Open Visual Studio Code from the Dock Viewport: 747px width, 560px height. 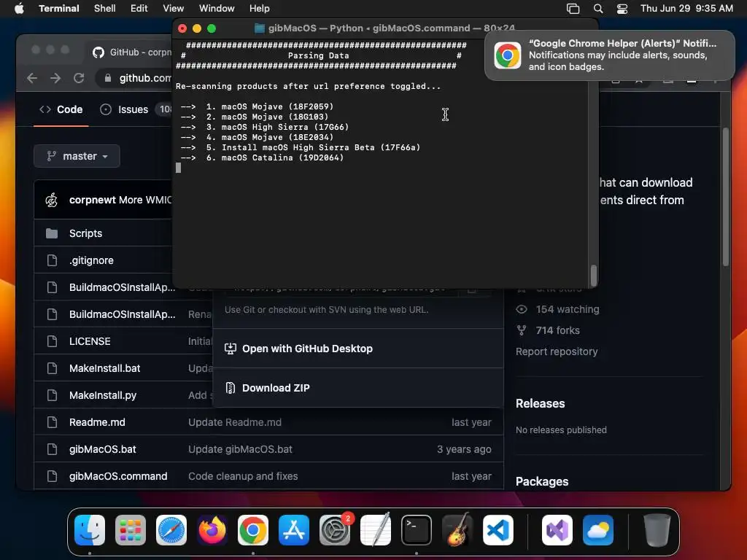[498, 530]
